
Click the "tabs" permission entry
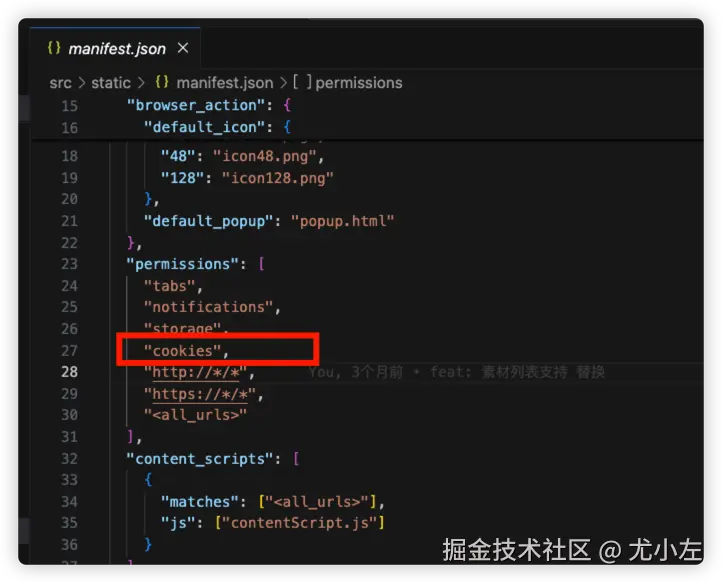pos(169,286)
